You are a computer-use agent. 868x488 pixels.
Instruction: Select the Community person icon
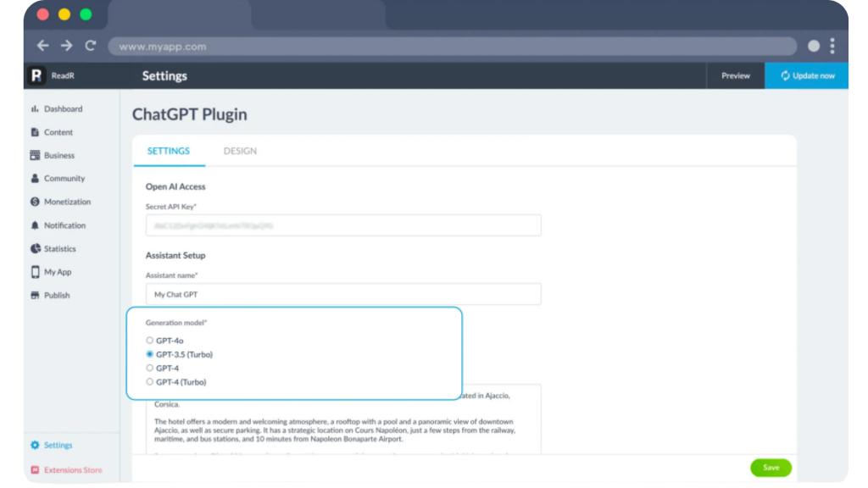(35, 179)
